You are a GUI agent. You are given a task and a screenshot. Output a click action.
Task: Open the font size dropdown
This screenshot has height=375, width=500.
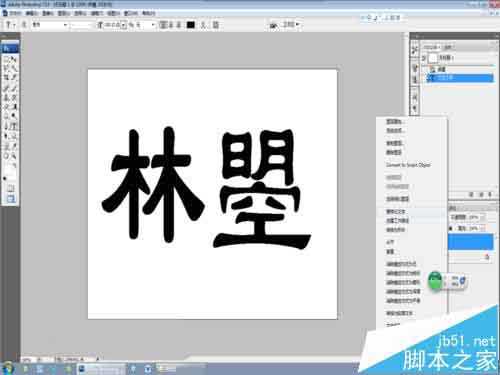click(x=124, y=25)
